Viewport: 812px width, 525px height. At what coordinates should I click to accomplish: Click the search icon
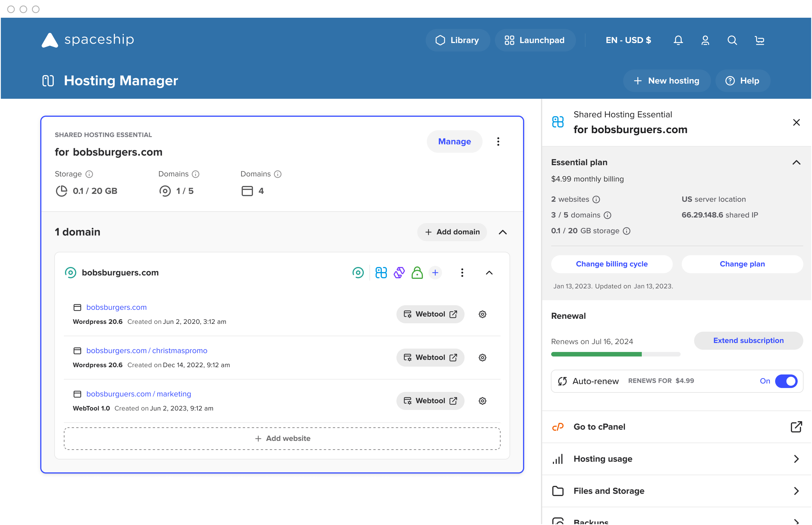732,40
